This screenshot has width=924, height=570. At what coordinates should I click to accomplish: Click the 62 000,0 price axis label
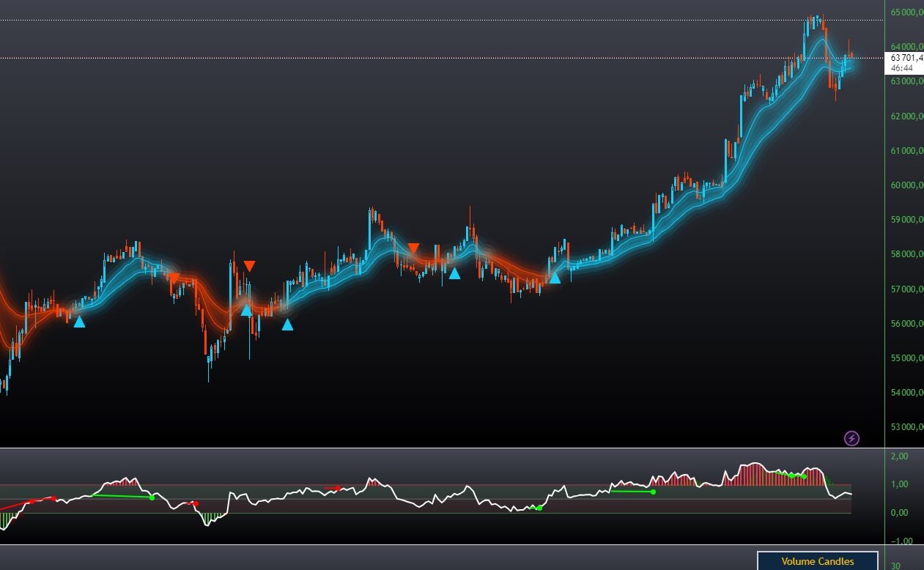(x=907, y=116)
